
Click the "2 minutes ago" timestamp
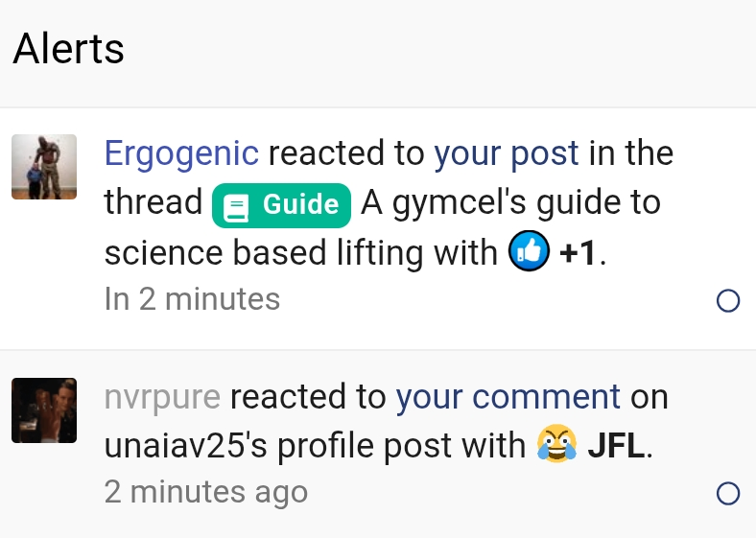tap(206, 492)
